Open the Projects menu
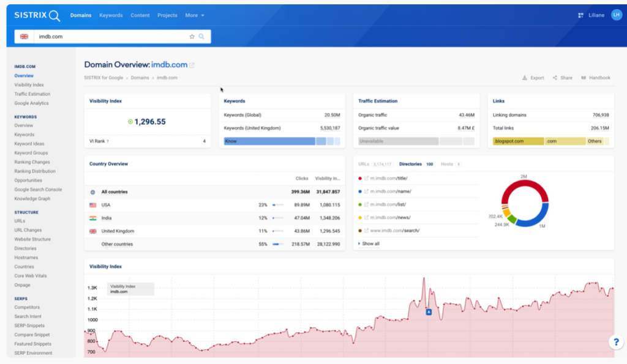 click(167, 15)
